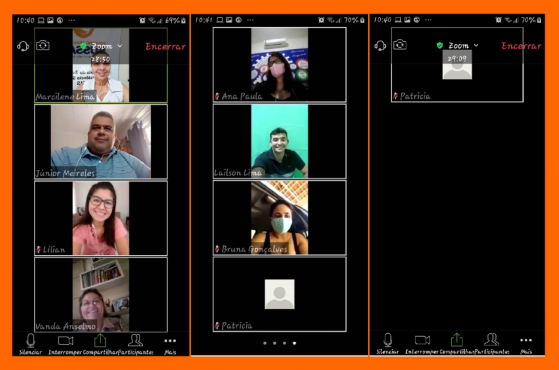Select the last page indicator dot
Screen dimensions: 559x370
294,343
